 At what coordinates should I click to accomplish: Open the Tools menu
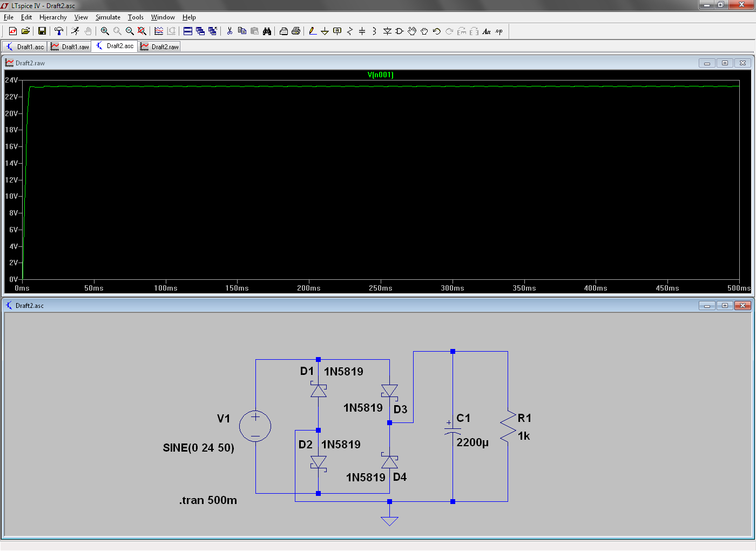[136, 17]
